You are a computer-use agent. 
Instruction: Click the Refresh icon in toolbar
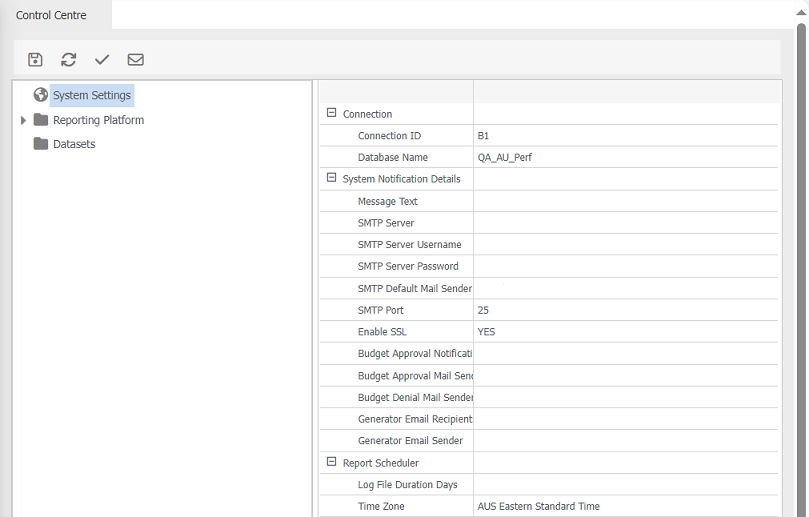[69, 59]
